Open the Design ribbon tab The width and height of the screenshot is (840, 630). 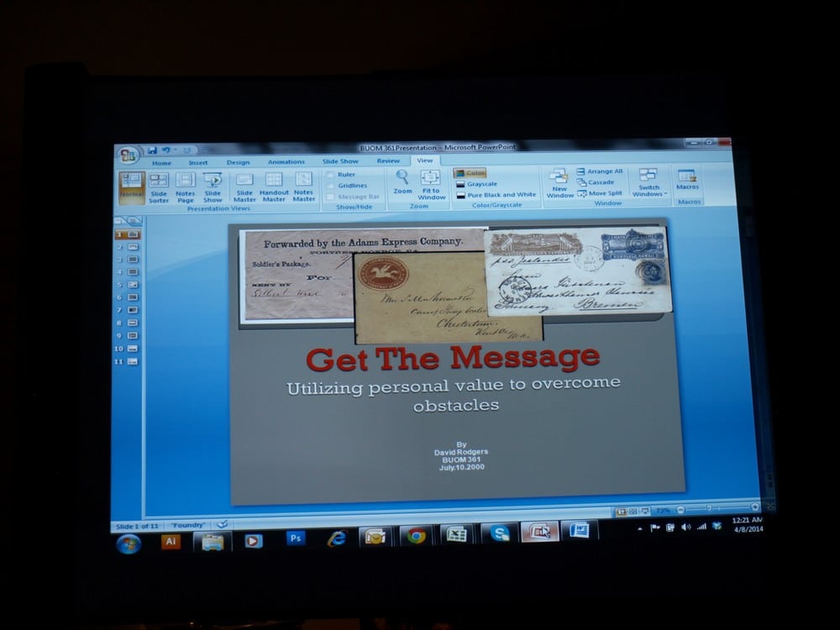pyautogui.click(x=238, y=162)
